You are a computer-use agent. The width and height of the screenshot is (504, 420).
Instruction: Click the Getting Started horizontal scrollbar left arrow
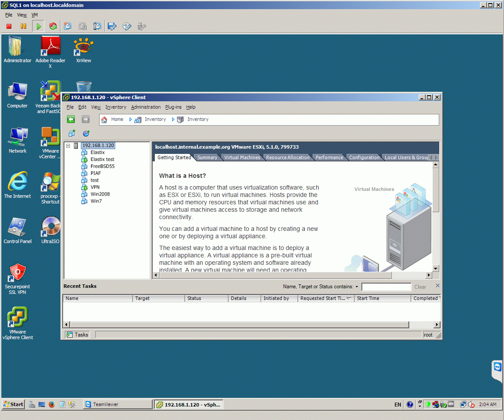pyautogui.click(x=156, y=275)
